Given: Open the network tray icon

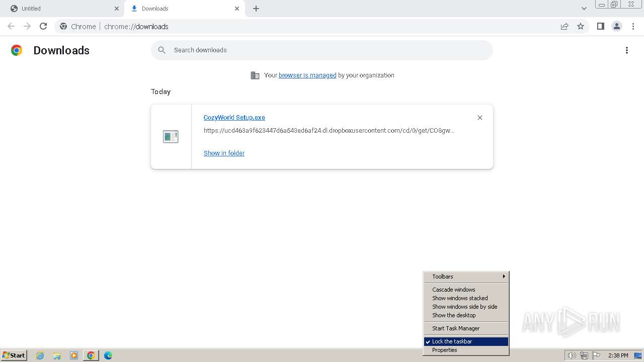Looking at the screenshot, I should click(584, 355).
